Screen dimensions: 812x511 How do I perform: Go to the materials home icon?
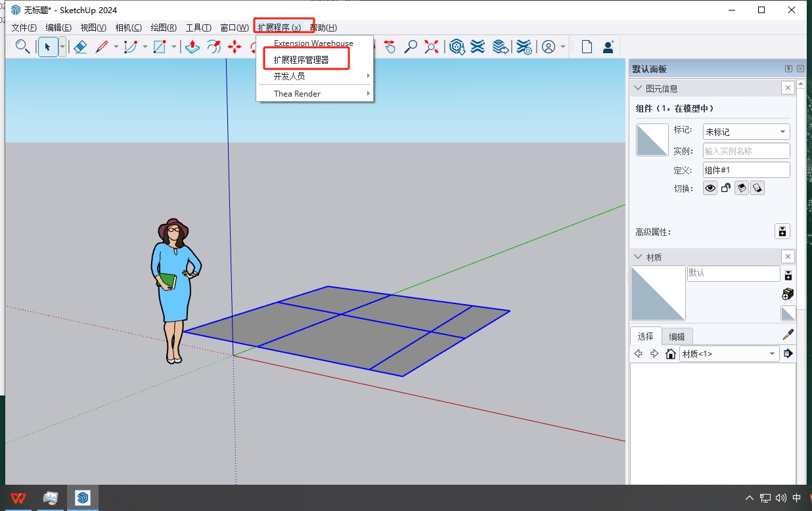[x=670, y=354]
